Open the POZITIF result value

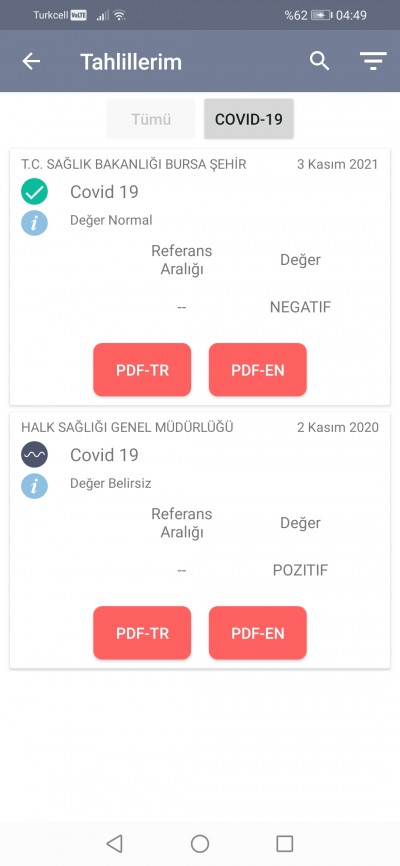300,570
